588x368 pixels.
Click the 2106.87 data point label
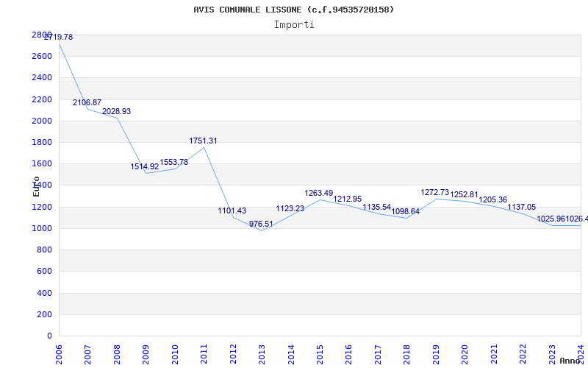(x=87, y=103)
